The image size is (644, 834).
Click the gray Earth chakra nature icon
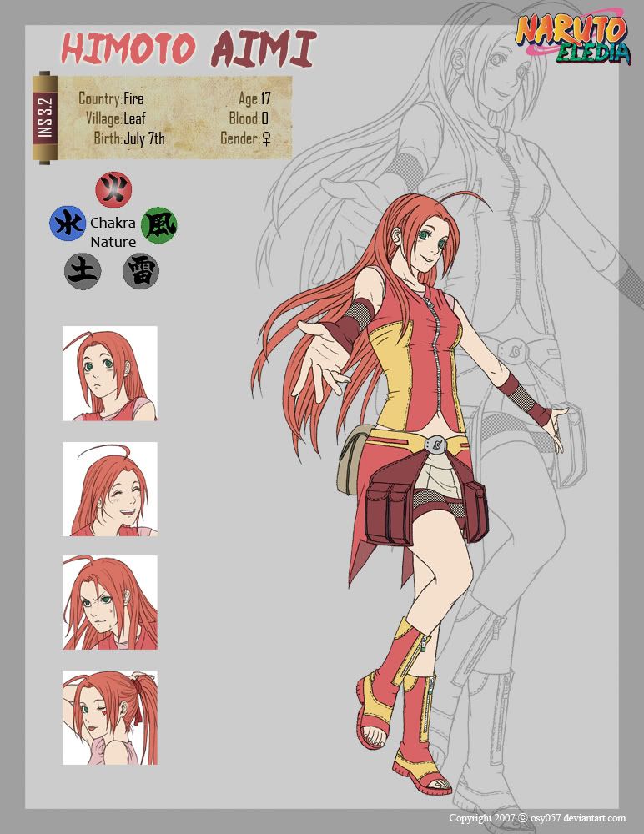coord(83,271)
